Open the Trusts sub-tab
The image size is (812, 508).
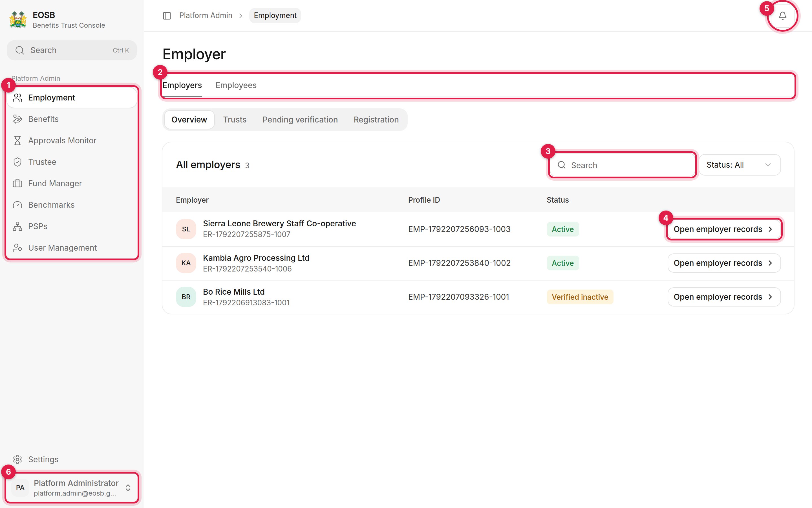pos(235,120)
